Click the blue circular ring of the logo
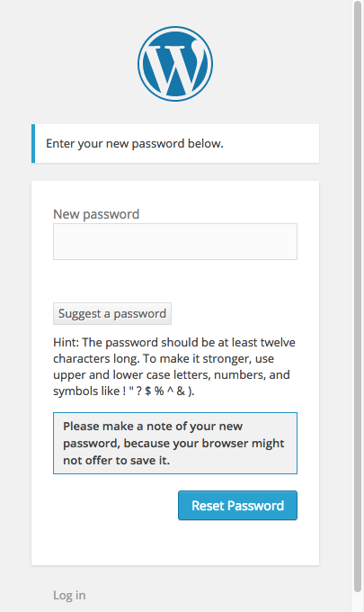Screen dimensions: 364x612 (x=175, y=29)
